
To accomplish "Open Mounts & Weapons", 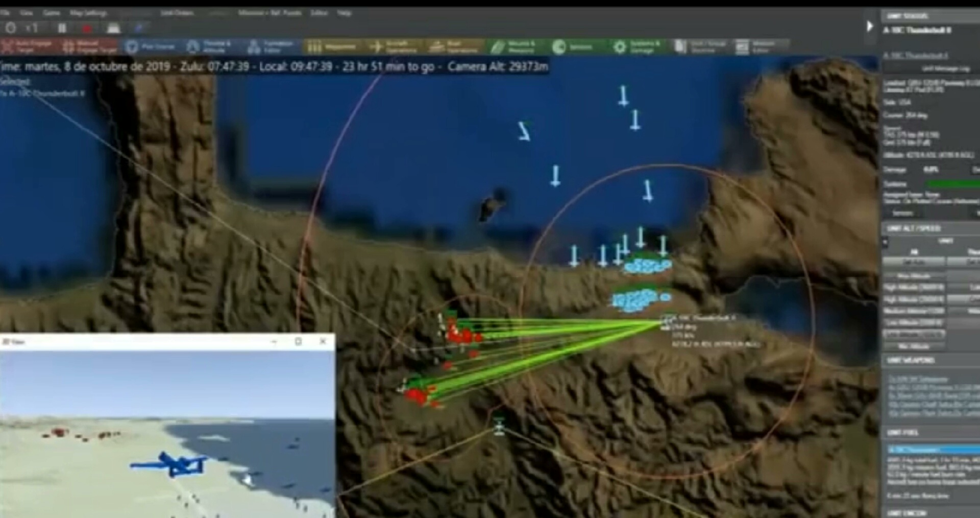I will [514, 46].
